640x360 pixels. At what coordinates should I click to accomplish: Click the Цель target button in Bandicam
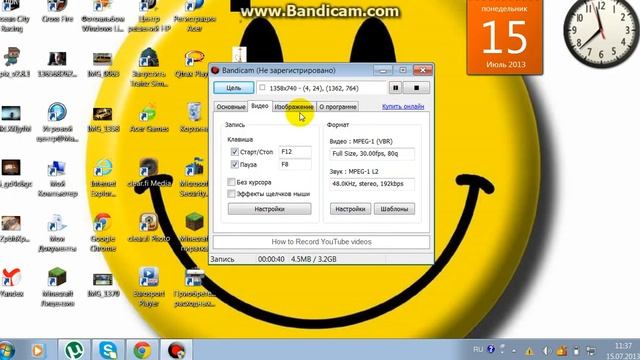(x=233, y=88)
